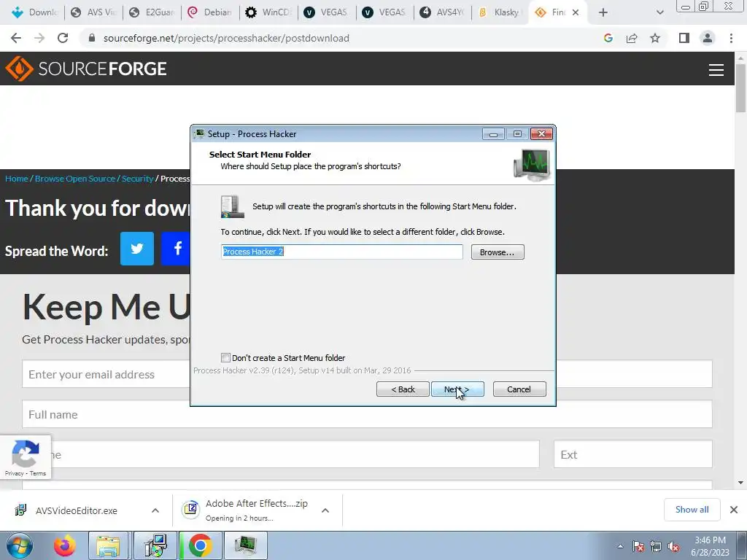
Task: Close the active Chrome tab
Action: pyautogui.click(x=576, y=12)
